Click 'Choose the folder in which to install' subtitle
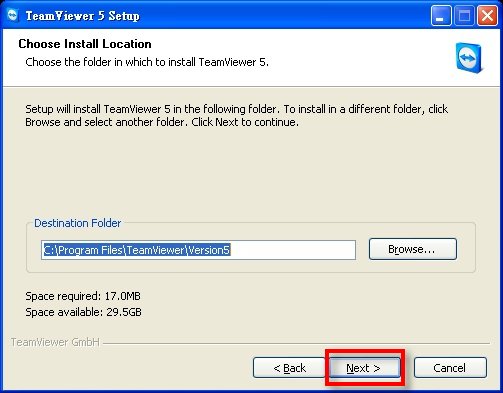 pos(147,62)
